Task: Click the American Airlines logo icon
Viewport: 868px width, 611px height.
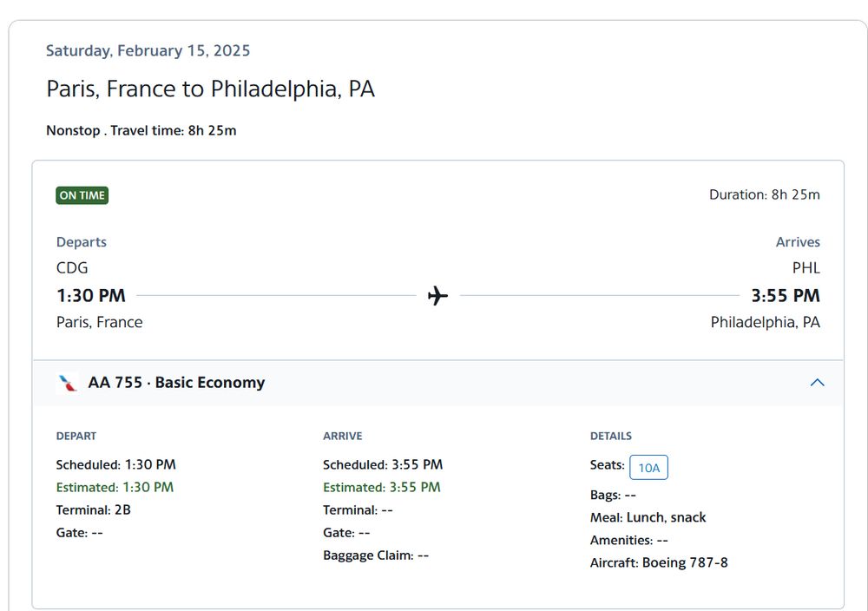Action: point(67,383)
